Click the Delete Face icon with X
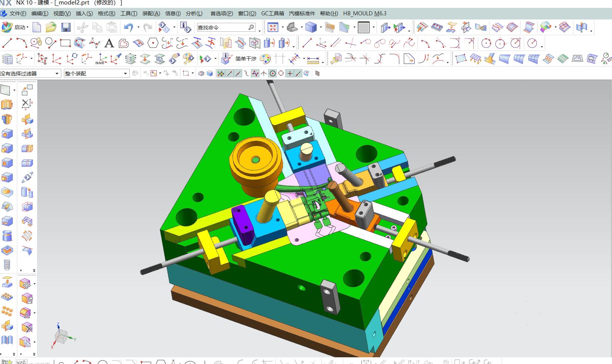The width and height of the screenshot is (612, 364). click(27, 328)
